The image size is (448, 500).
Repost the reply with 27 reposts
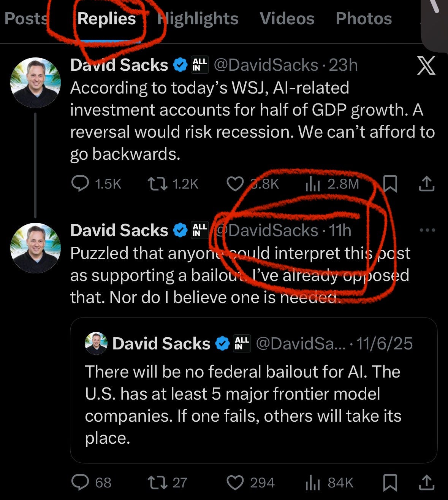tap(168, 483)
